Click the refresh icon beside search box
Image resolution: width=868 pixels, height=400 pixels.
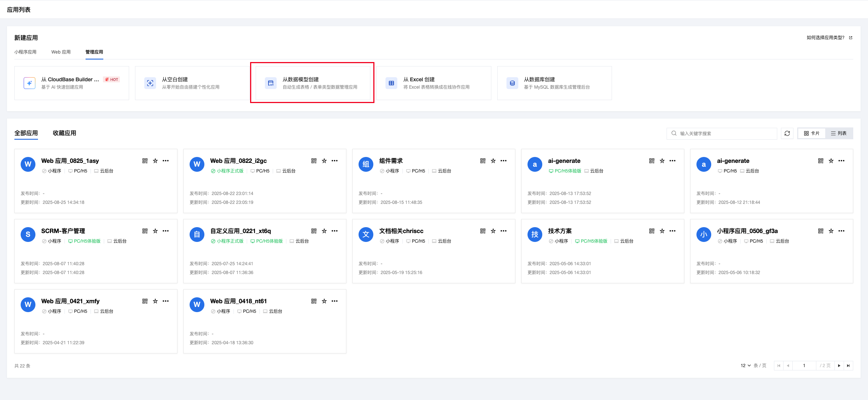click(x=787, y=133)
